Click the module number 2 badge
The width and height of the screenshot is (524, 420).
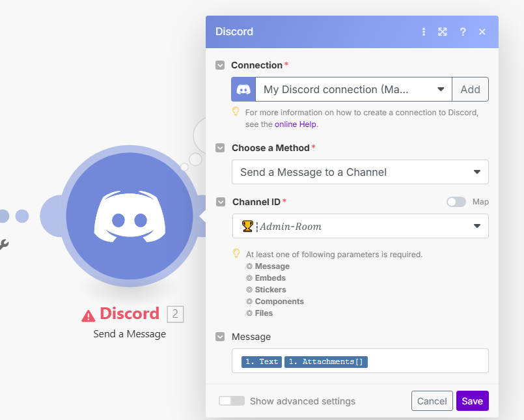coord(175,314)
